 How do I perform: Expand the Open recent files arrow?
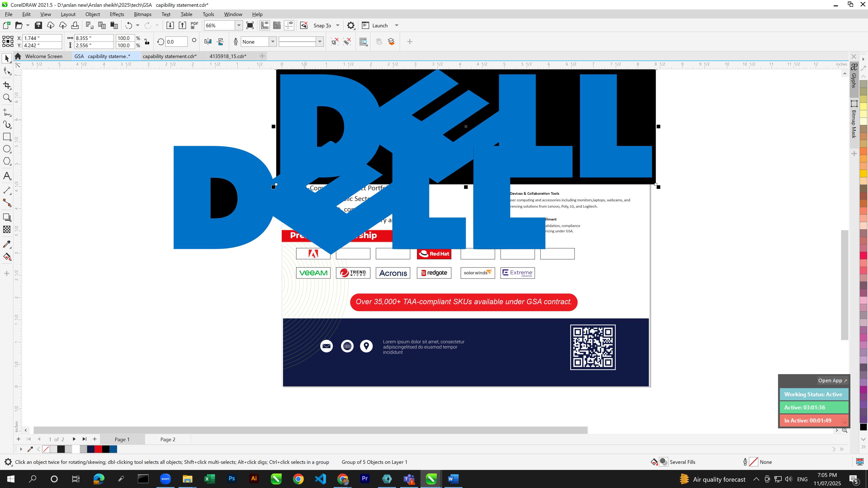click(x=28, y=25)
